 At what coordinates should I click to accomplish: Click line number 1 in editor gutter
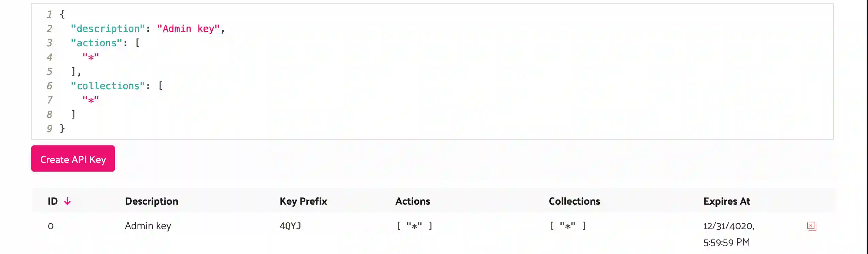pyautogui.click(x=50, y=14)
